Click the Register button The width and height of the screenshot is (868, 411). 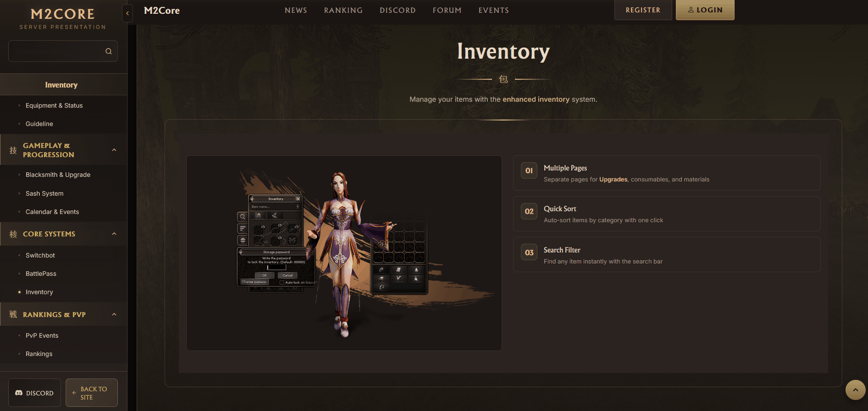point(643,10)
